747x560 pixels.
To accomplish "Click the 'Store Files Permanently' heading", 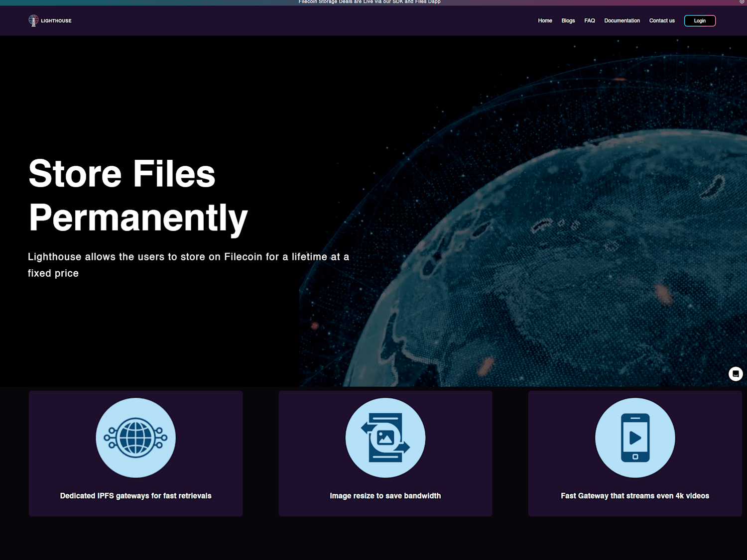I will point(138,195).
